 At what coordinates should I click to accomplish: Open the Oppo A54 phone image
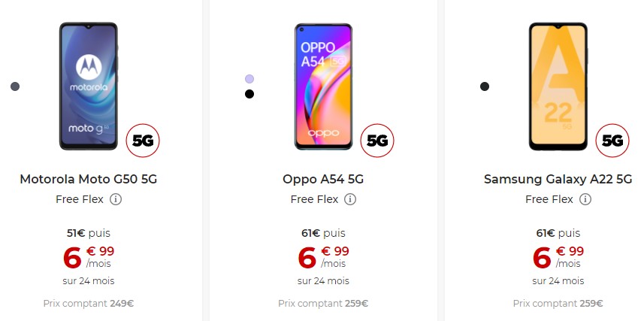coord(323,86)
